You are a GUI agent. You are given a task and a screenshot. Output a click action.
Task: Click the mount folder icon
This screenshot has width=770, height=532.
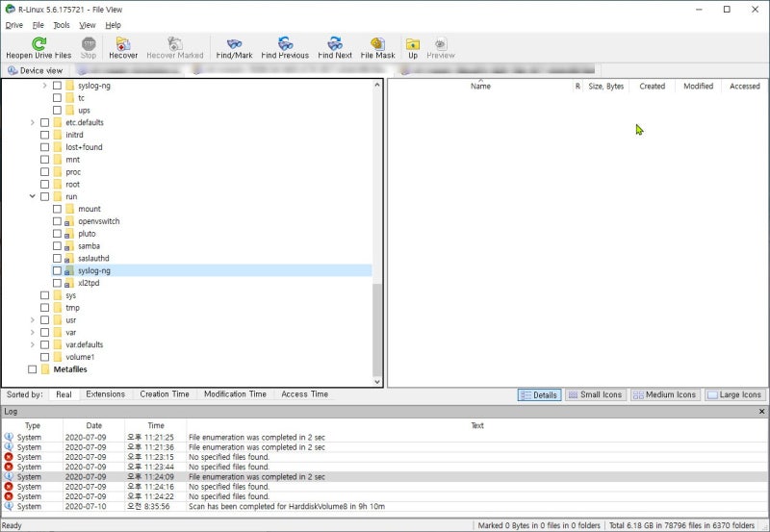click(69, 209)
